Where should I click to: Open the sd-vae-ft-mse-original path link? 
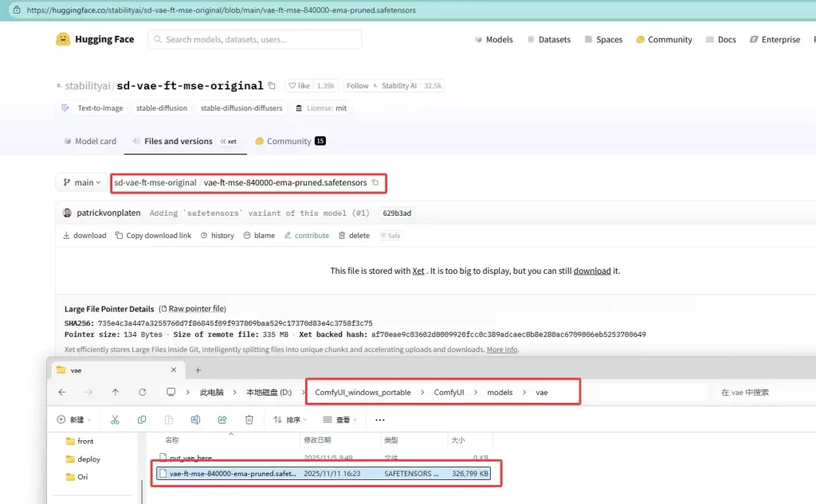click(155, 182)
